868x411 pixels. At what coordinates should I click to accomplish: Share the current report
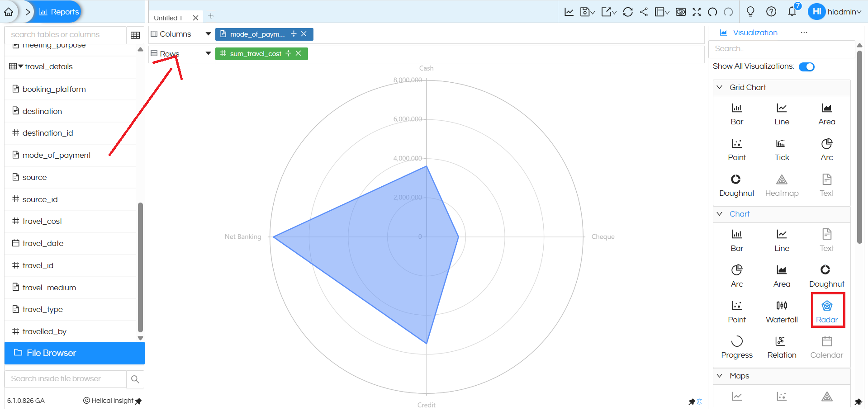[644, 12]
